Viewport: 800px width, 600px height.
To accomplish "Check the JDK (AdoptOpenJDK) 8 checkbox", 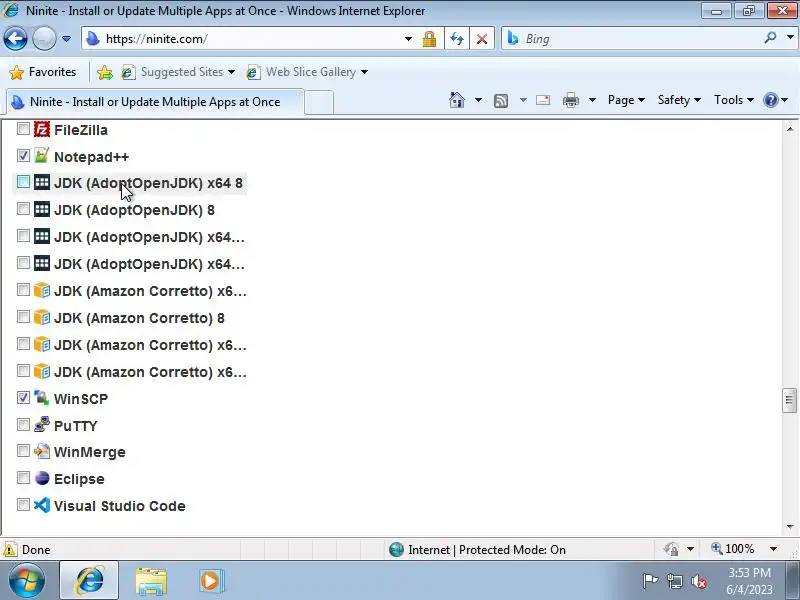I will tap(23, 209).
